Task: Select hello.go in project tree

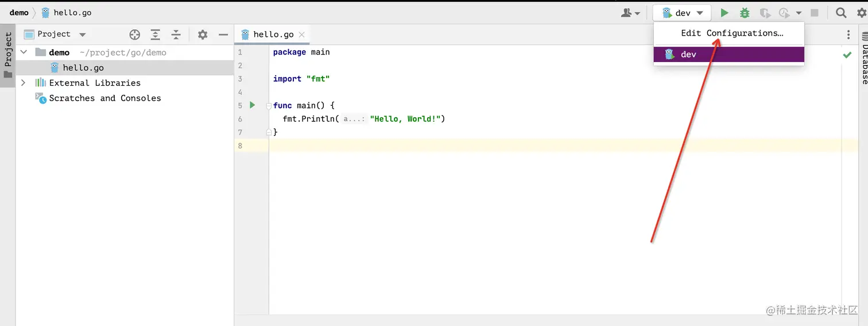Action: [125, 67]
